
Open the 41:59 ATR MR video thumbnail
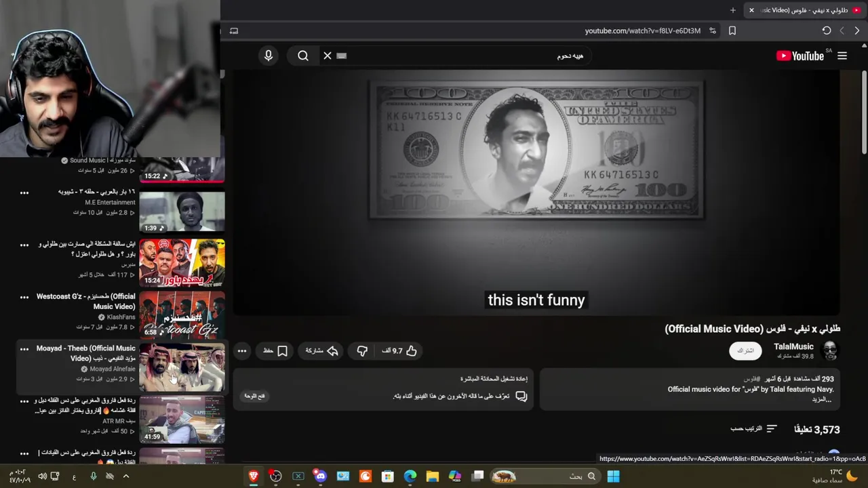(182, 420)
